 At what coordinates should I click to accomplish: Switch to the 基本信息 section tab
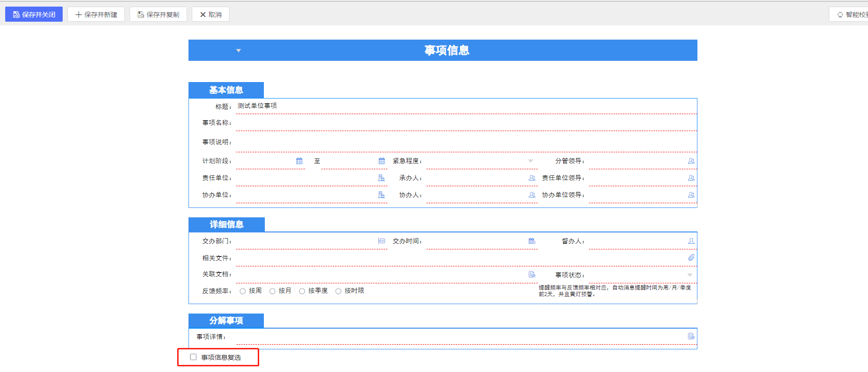(226, 90)
